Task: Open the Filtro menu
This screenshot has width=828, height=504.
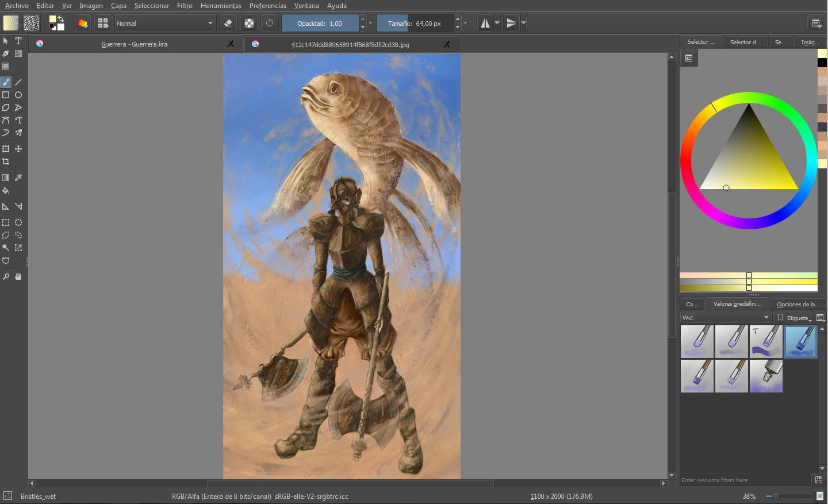Action: (185, 6)
